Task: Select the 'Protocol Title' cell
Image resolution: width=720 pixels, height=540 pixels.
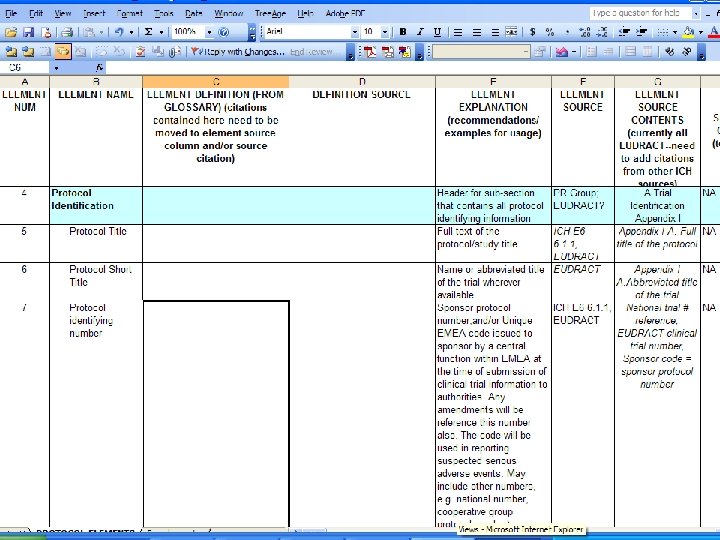Action: 96,243
